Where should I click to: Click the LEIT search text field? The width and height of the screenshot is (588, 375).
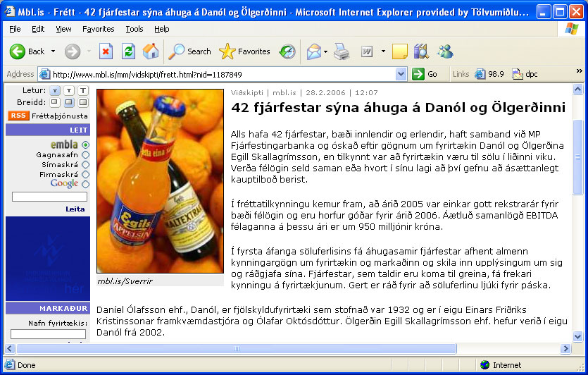(x=49, y=197)
